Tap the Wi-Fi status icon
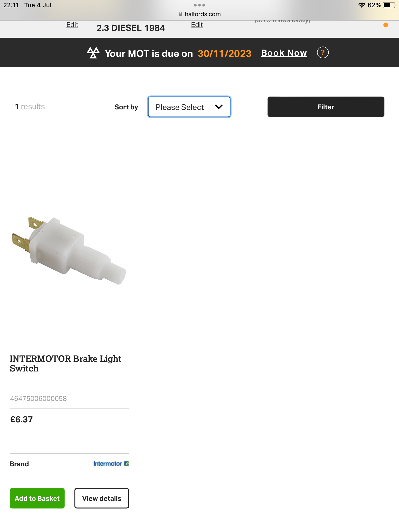 point(362,5)
